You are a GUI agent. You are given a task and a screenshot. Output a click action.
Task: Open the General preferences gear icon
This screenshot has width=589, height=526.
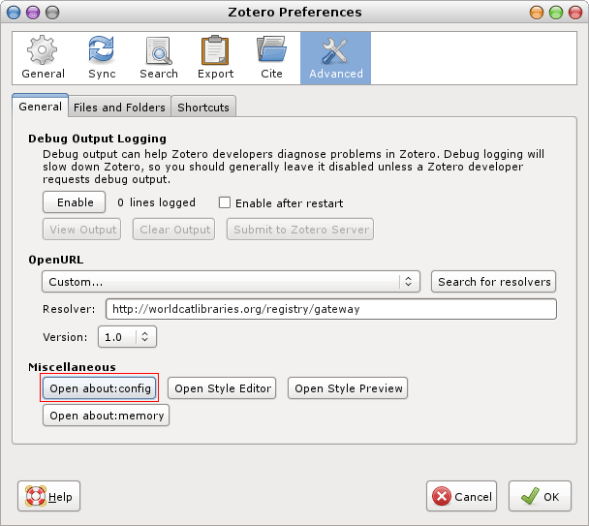[42, 50]
